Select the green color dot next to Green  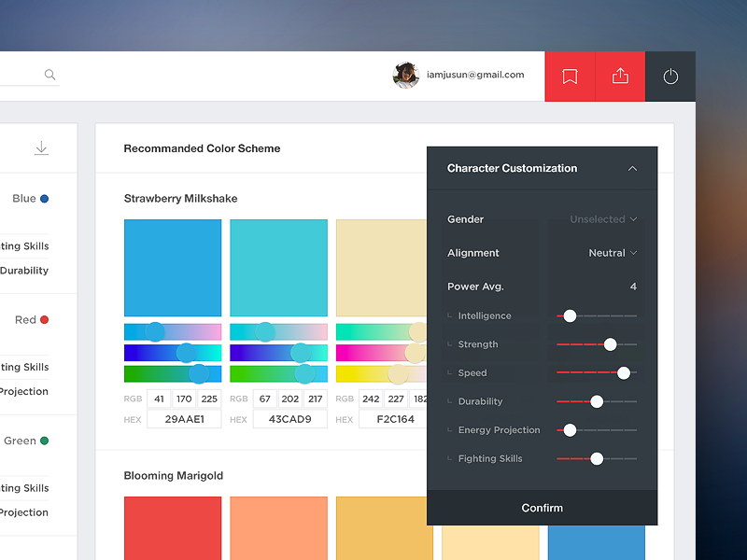pyautogui.click(x=44, y=441)
